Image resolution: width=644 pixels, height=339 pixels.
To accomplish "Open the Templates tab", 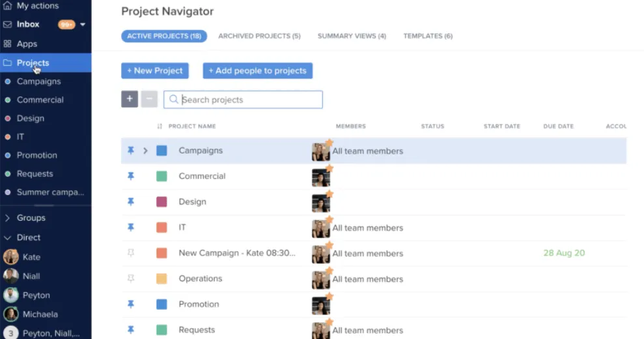I will pyautogui.click(x=428, y=36).
